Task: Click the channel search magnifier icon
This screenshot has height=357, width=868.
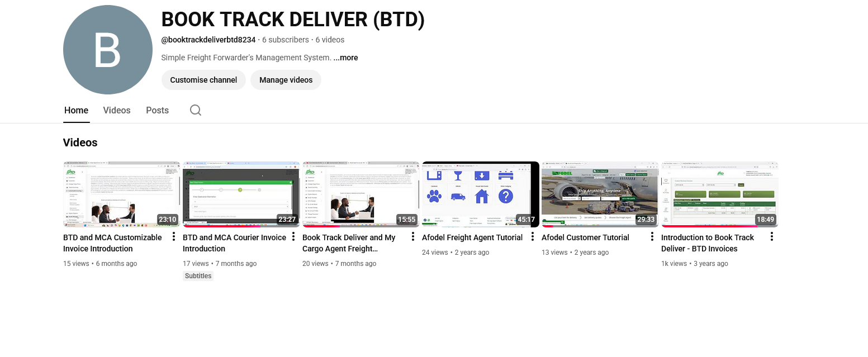Action: point(195,110)
